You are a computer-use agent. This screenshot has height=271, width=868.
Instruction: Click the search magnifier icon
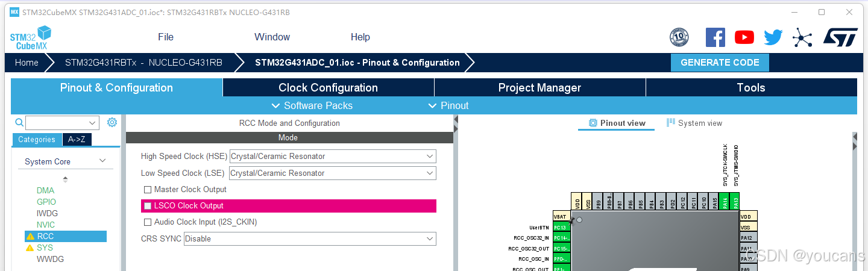pyautogui.click(x=19, y=122)
